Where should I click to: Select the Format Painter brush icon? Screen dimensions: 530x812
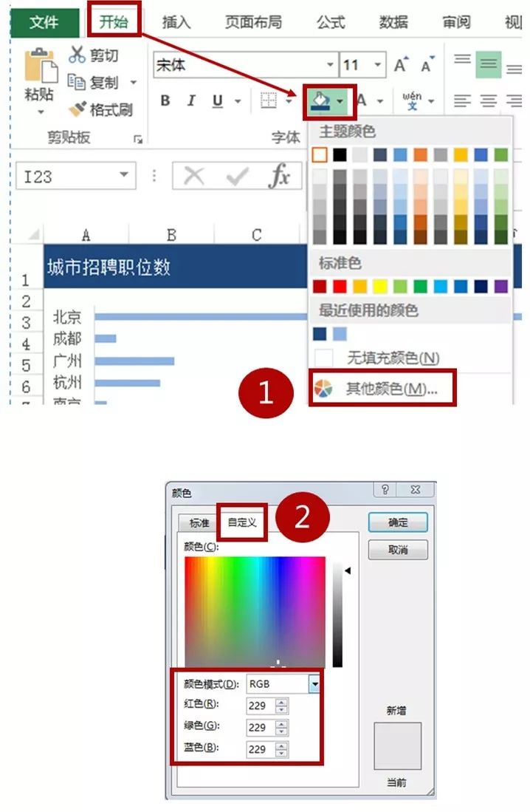click(77, 109)
